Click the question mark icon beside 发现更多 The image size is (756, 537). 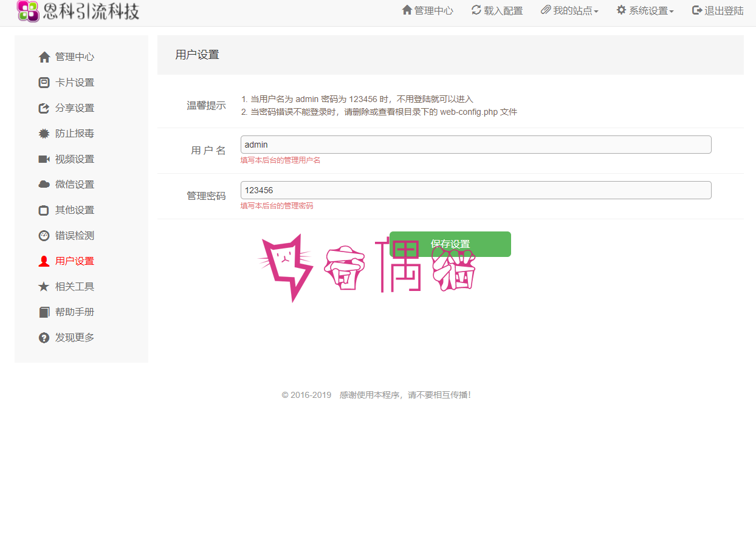[44, 338]
